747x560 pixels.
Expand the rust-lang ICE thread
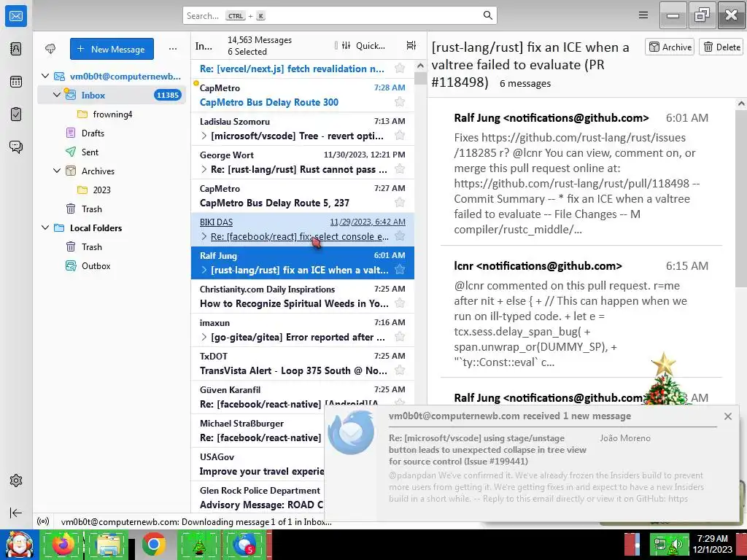[x=204, y=270]
